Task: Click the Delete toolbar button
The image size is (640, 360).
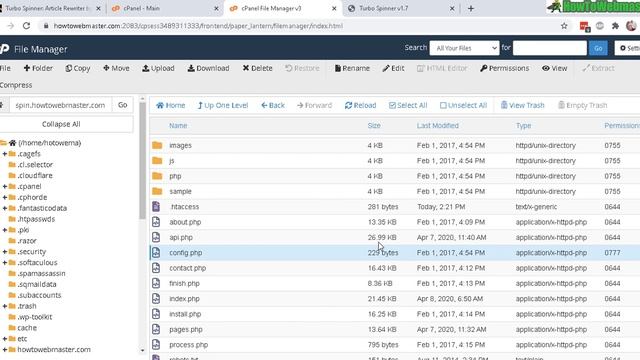Action: pyautogui.click(x=258, y=68)
